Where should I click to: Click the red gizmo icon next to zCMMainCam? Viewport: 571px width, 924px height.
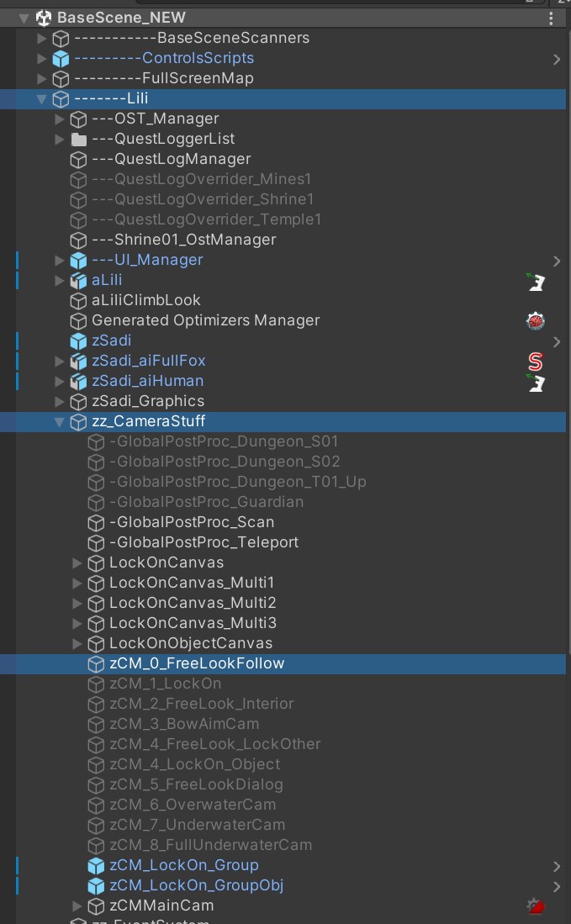536,906
